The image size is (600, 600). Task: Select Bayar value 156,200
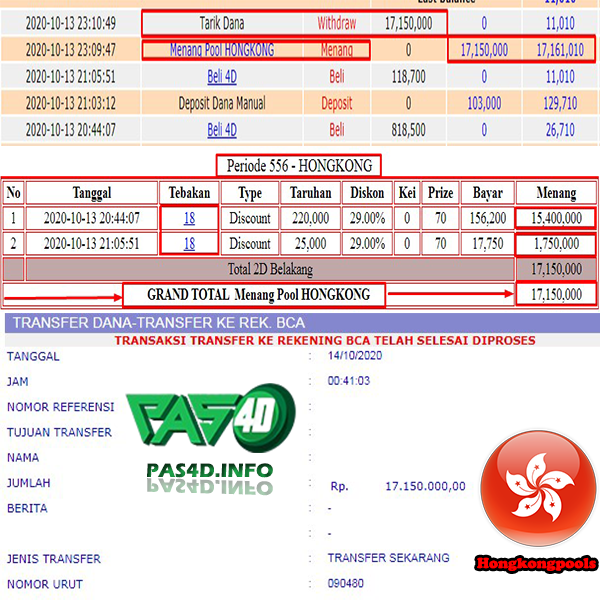[x=488, y=218]
